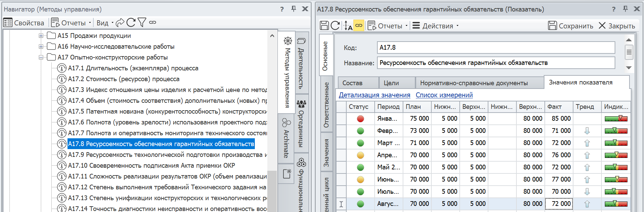Click the curved arrow icon in Navigator toolbar
The image size is (644, 212).
120,23
